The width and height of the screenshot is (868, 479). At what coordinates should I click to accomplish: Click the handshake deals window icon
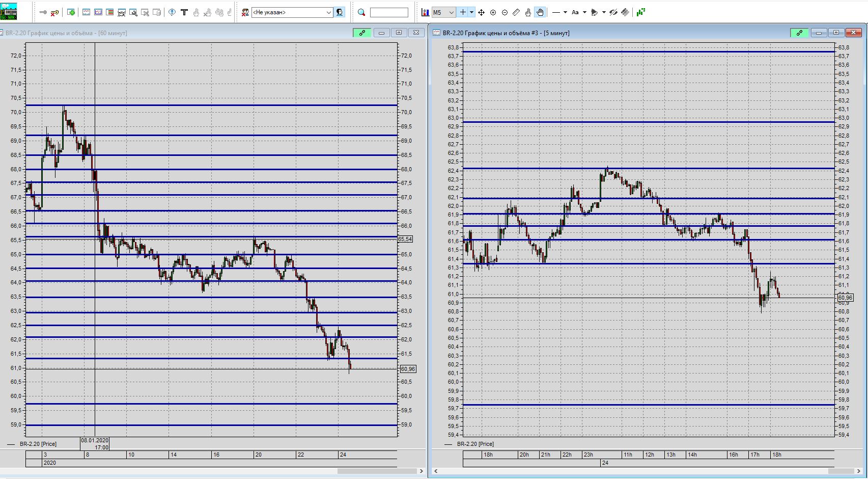(x=122, y=12)
